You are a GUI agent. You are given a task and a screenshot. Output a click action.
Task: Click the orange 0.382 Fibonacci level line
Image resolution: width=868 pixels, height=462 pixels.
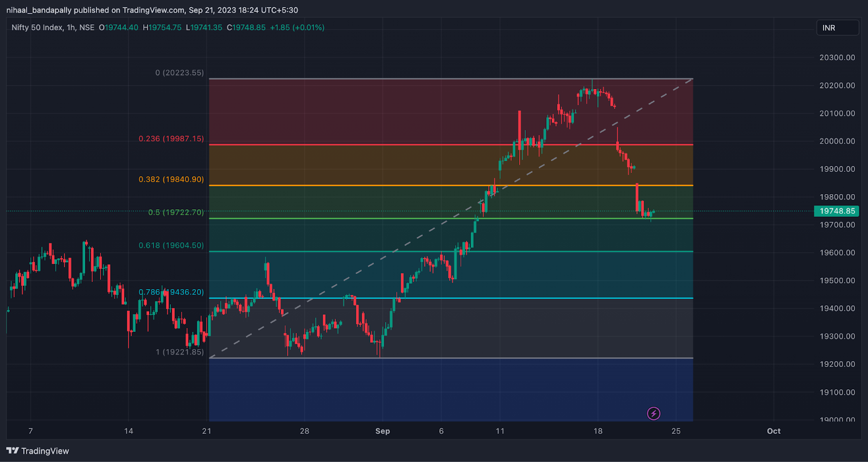(451, 185)
